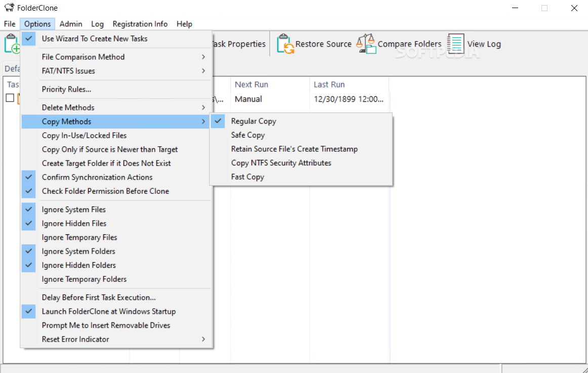Viewport: 588px width, 373px height.
Task: Open the File menu
Action: [x=10, y=24]
